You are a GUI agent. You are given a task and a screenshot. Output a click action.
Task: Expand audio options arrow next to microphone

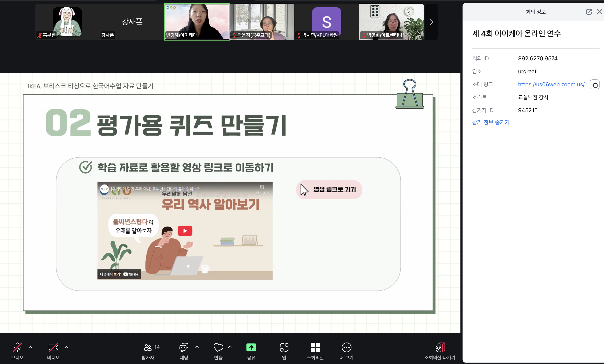(30, 347)
